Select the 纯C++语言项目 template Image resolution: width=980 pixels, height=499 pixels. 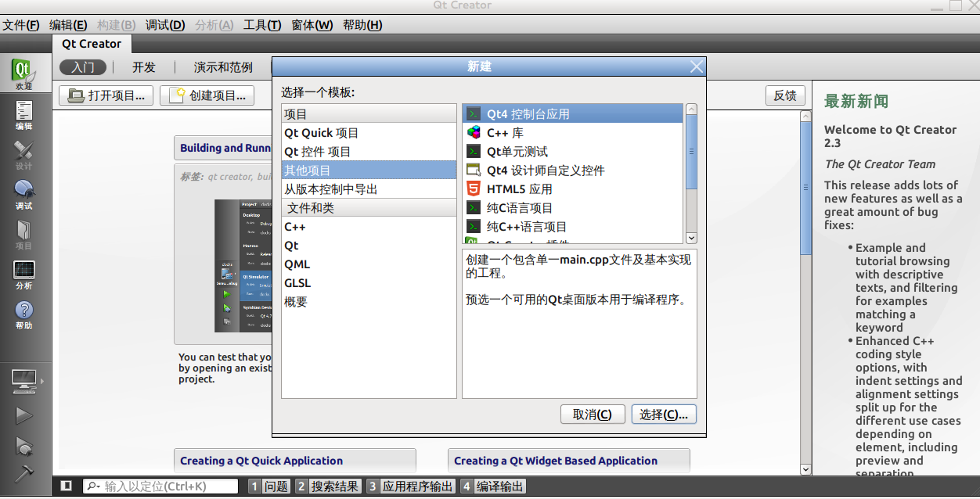573,227
